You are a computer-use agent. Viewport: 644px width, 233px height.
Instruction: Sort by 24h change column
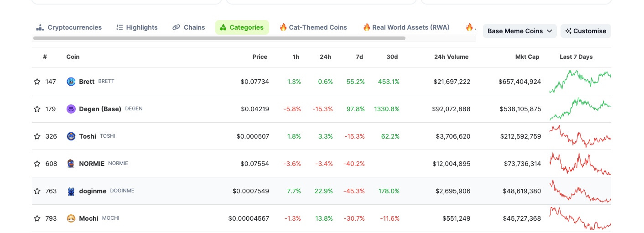326,57
